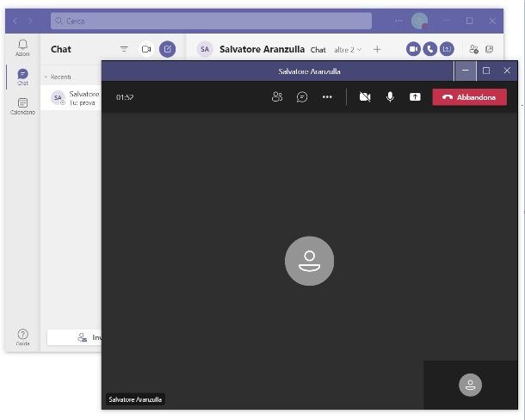Add a new tab with the plus icon
525x420 pixels.
point(377,50)
